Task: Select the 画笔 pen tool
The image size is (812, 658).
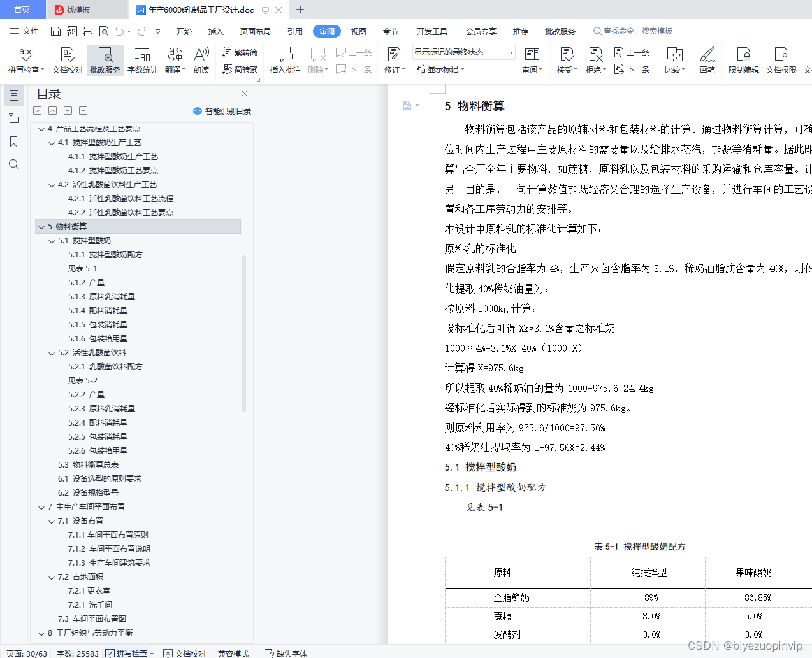Action: pos(707,61)
